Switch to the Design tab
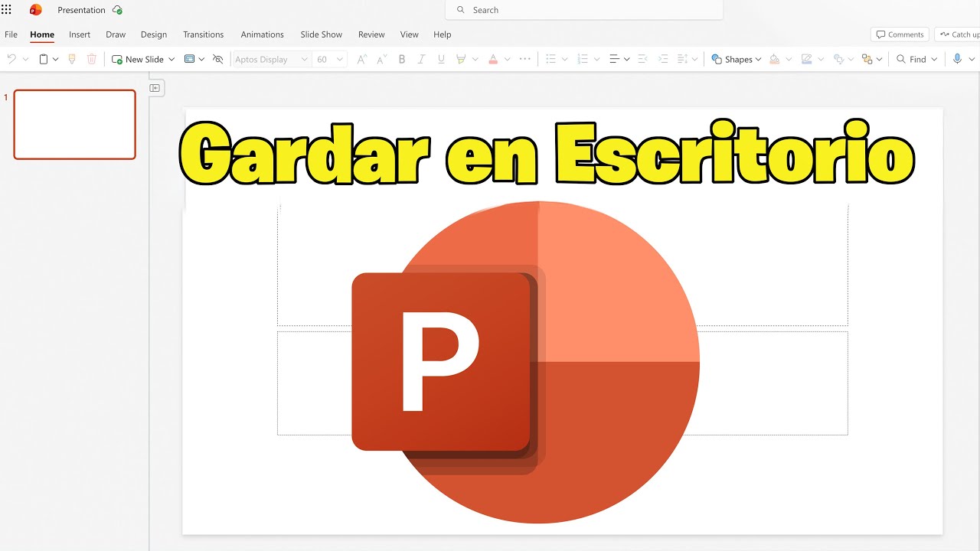Image resolution: width=980 pixels, height=551 pixels. pos(154,34)
